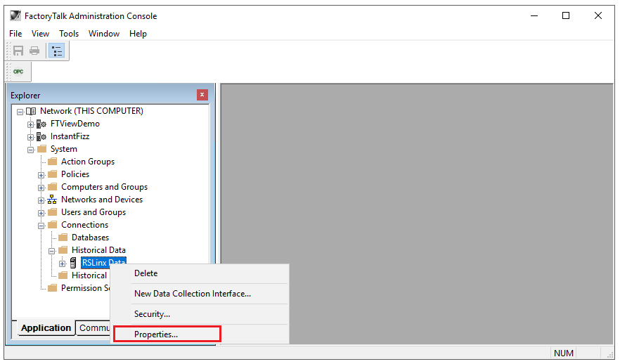Select the Databases tree label
Viewport: 620px width, 364px height.
(90, 238)
